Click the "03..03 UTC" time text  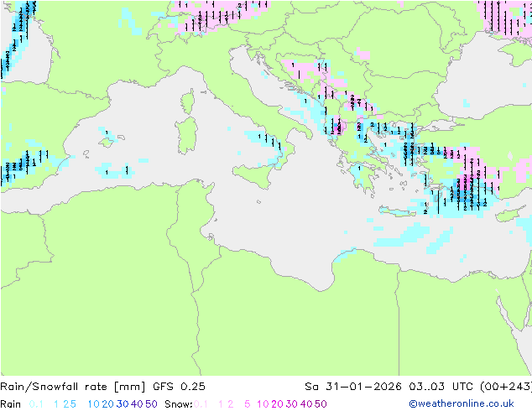click(441, 387)
